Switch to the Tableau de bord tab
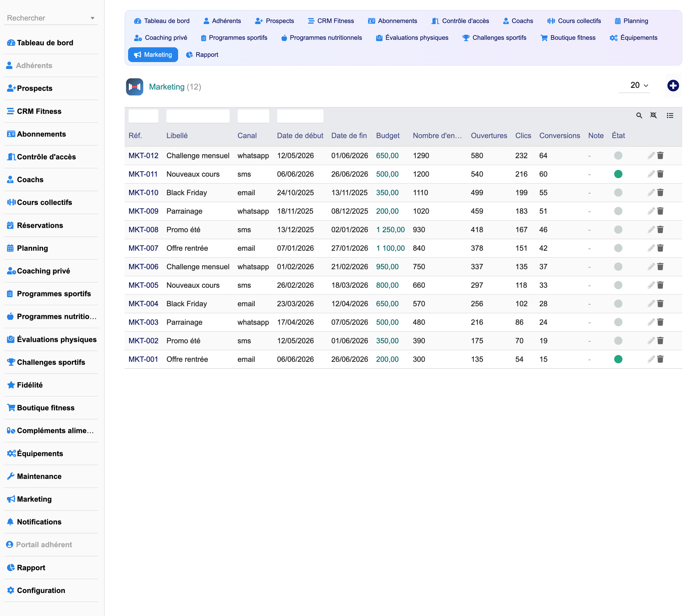 [x=162, y=21]
